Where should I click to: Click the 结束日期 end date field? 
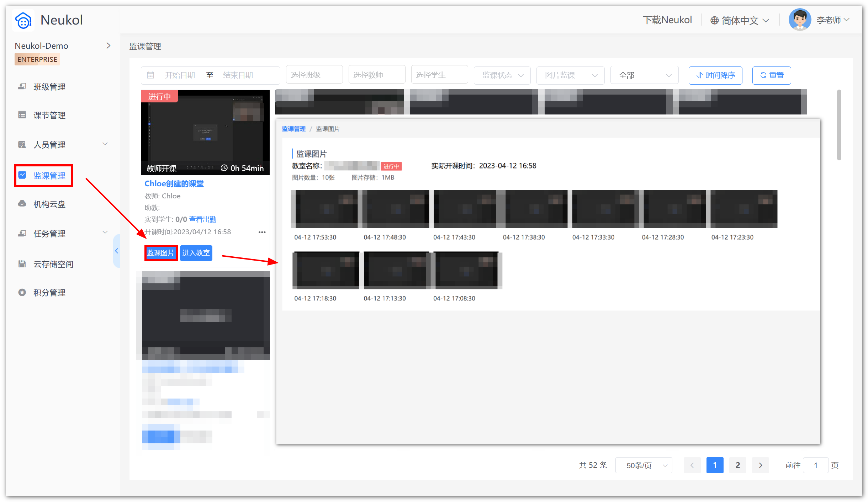tap(238, 75)
